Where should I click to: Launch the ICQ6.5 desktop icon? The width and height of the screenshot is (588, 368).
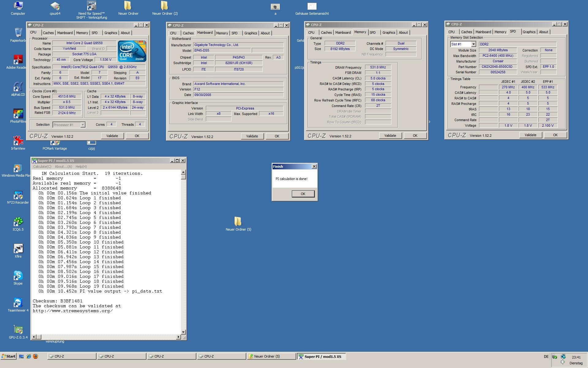coord(18,224)
